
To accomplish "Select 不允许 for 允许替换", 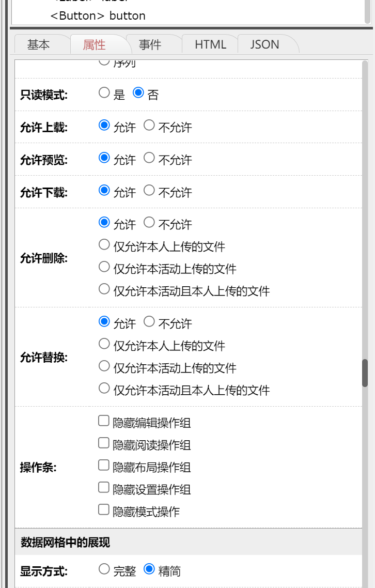I will tap(149, 322).
